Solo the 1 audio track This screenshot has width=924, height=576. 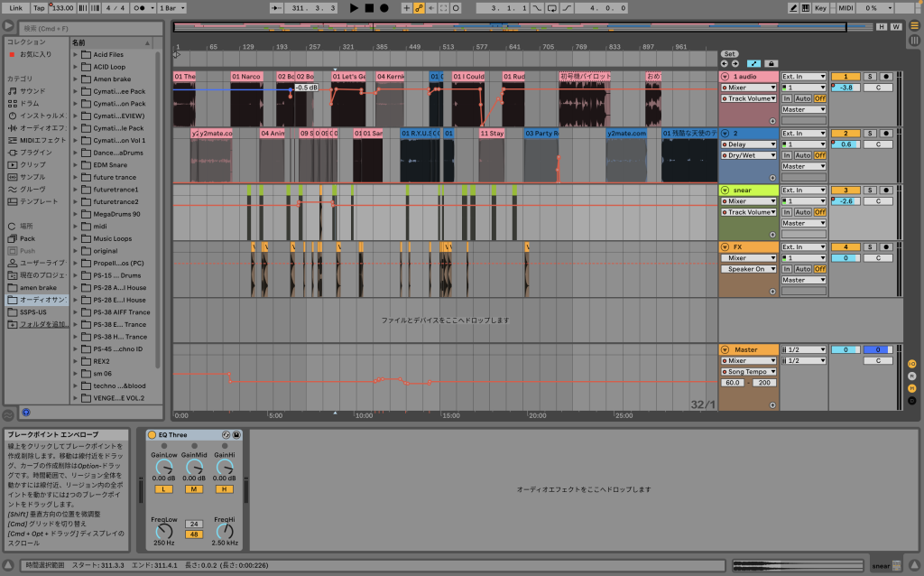click(870, 77)
